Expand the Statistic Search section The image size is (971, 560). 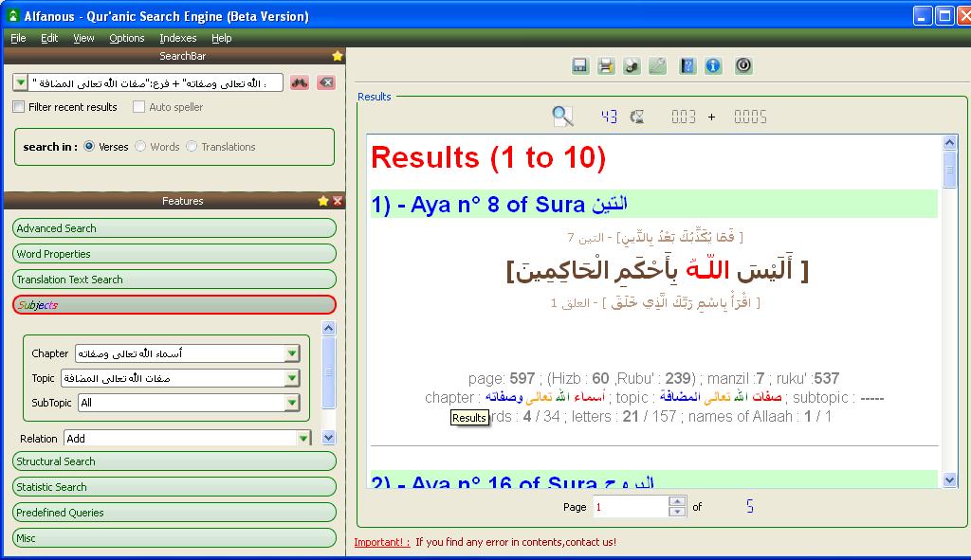pyautogui.click(x=174, y=487)
